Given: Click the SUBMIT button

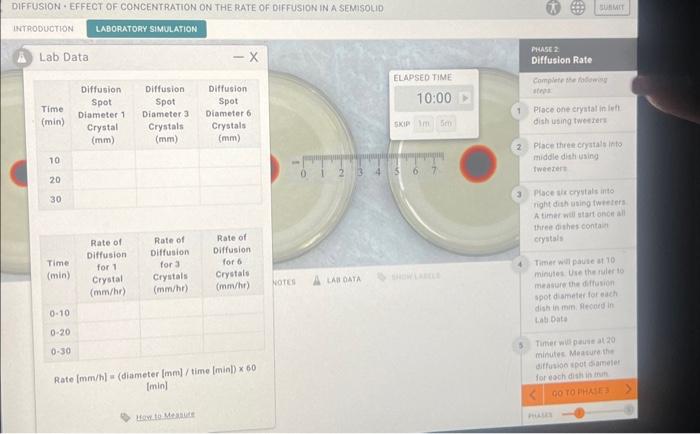Looking at the screenshot, I should (x=612, y=8).
